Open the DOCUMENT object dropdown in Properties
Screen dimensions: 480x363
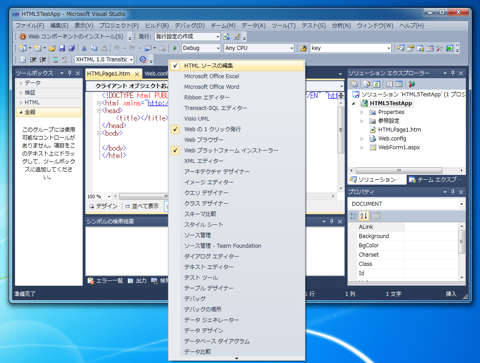[x=461, y=204]
